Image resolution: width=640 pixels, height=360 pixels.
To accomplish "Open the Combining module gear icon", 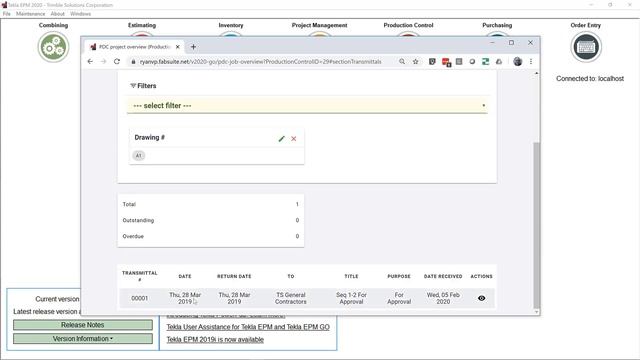I will pyautogui.click(x=53, y=47).
